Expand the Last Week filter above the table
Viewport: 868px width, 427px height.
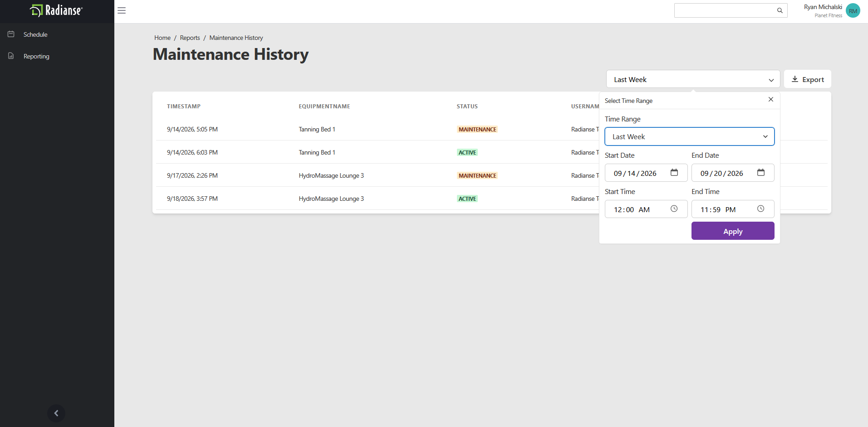point(693,79)
